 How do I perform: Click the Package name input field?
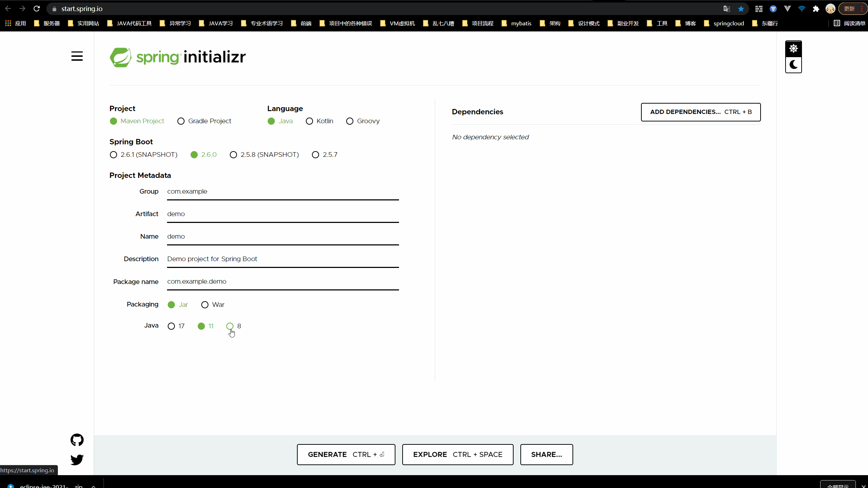(283, 282)
